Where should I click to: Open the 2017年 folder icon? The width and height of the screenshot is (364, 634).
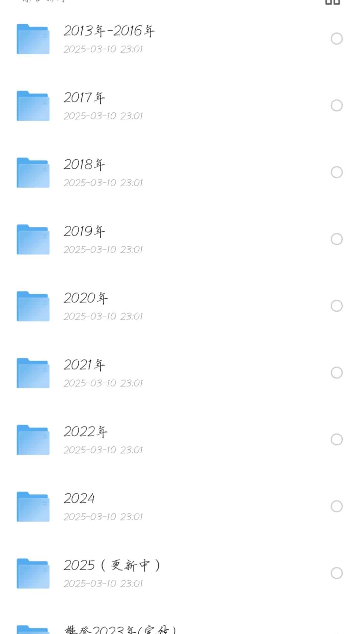33,106
